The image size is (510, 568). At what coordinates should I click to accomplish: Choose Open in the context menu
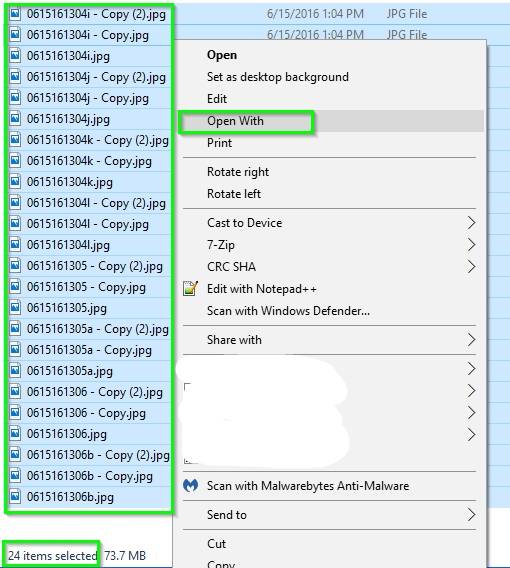(x=222, y=55)
